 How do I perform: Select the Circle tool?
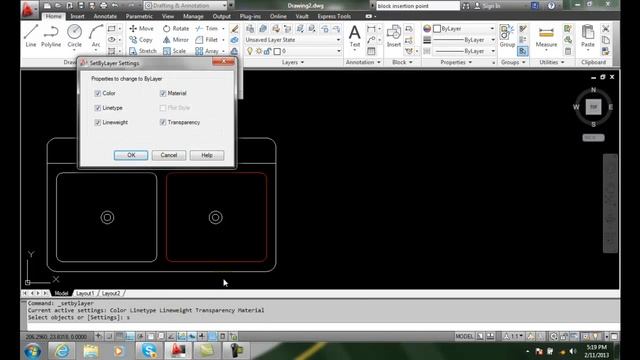tap(74, 36)
